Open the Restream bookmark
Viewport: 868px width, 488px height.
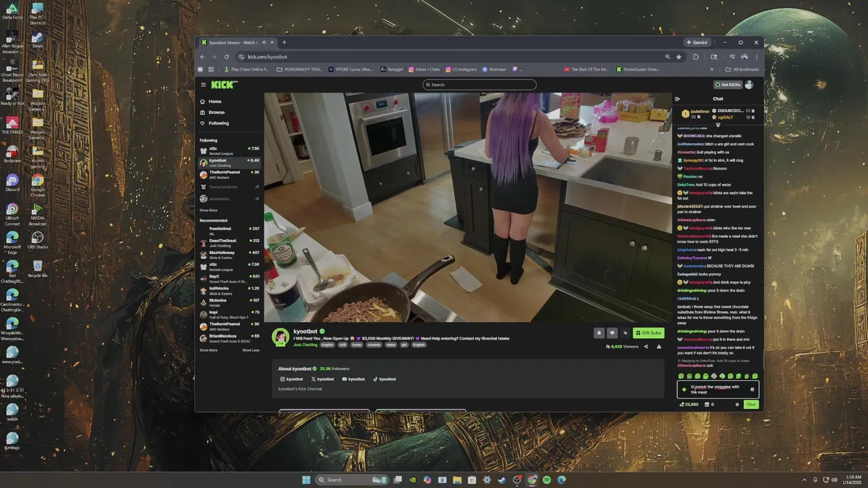(494, 69)
